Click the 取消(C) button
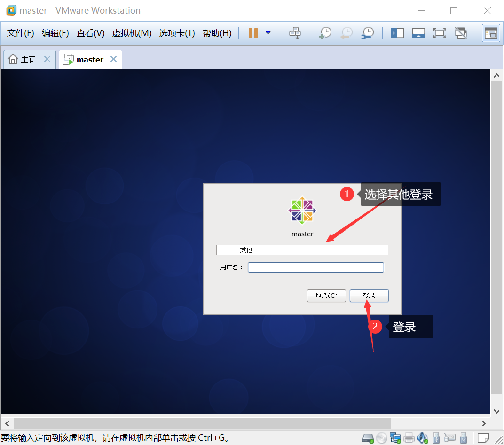The width and height of the screenshot is (504, 445). click(326, 296)
